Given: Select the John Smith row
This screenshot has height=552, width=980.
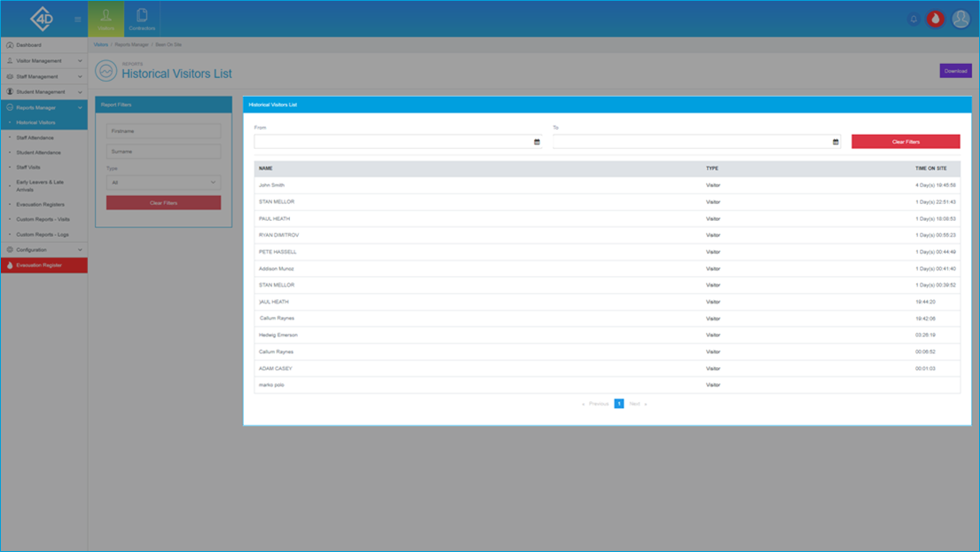Looking at the screenshot, I should pyautogui.click(x=607, y=185).
